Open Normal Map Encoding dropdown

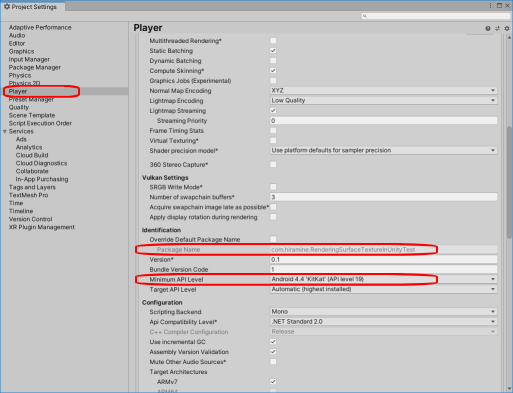click(x=383, y=91)
